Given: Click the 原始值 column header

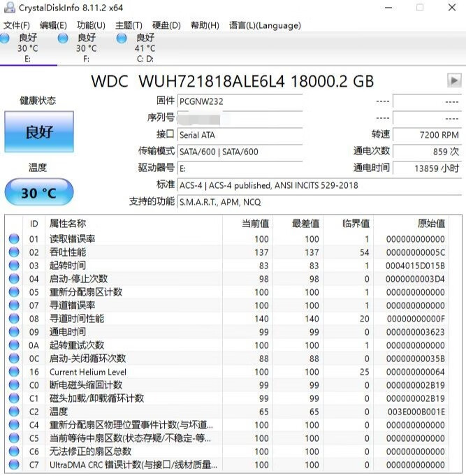Looking at the screenshot, I should [x=431, y=224].
